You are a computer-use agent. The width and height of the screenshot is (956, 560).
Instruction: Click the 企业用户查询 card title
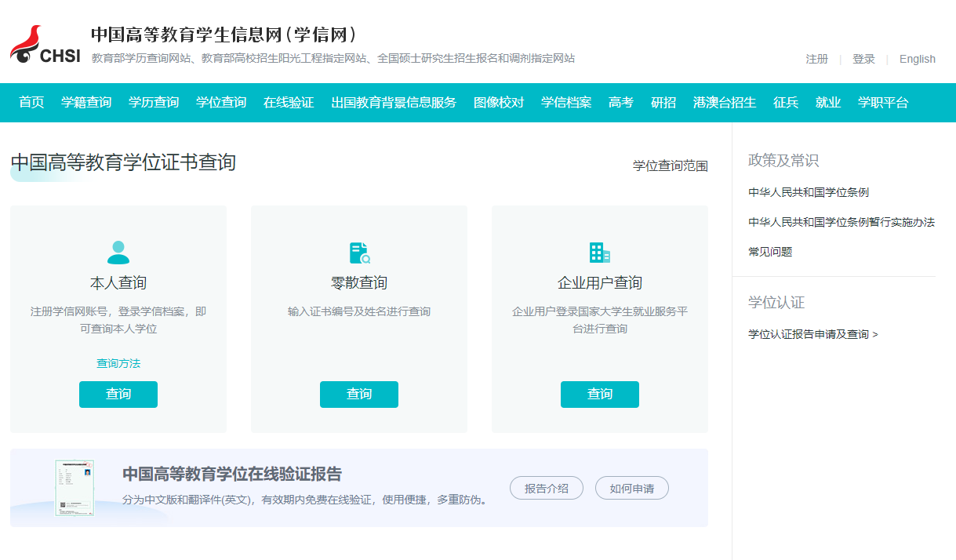click(x=600, y=282)
